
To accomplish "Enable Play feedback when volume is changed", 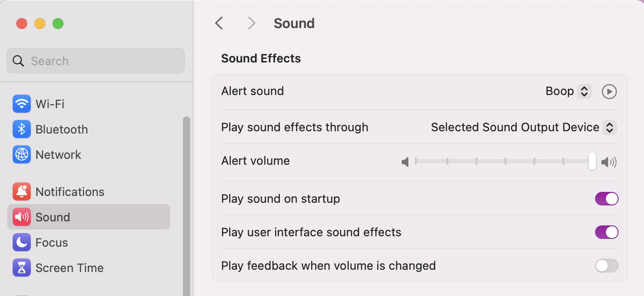I will click(x=606, y=266).
